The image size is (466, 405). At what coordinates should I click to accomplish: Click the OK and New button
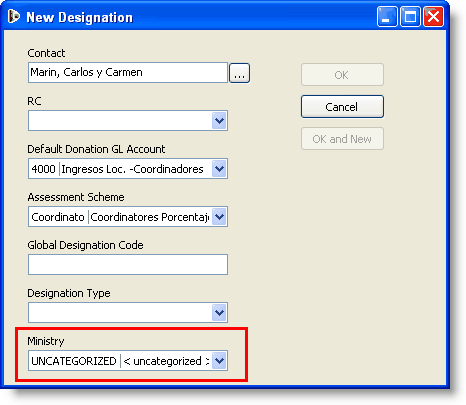[342, 139]
